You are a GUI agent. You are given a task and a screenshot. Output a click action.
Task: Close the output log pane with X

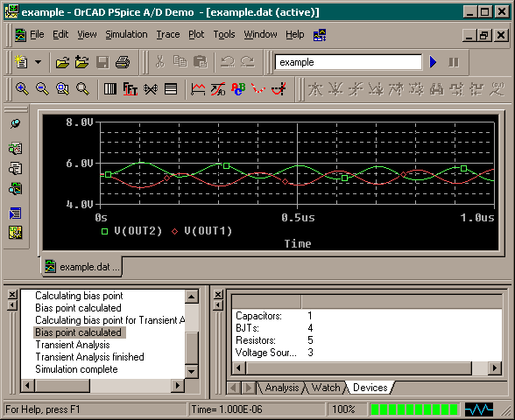click(x=12, y=294)
